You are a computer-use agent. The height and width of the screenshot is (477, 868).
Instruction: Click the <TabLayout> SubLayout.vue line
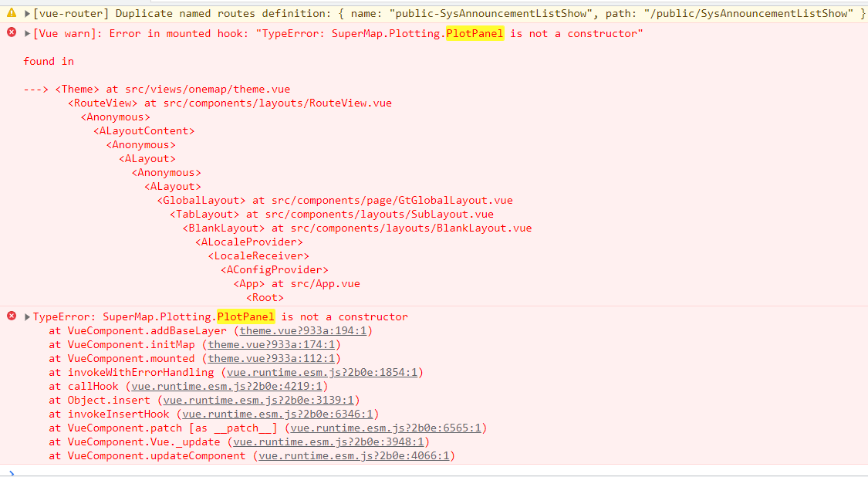(332, 214)
